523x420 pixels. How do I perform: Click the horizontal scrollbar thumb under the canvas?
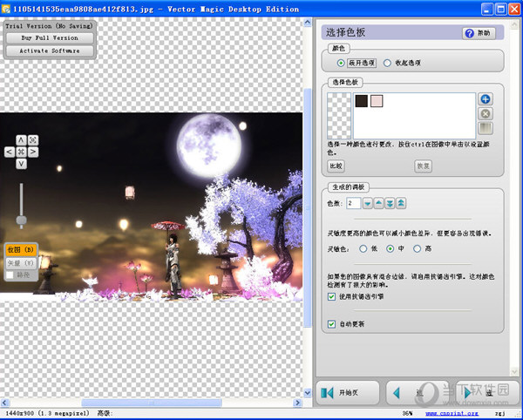pos(152,403)
